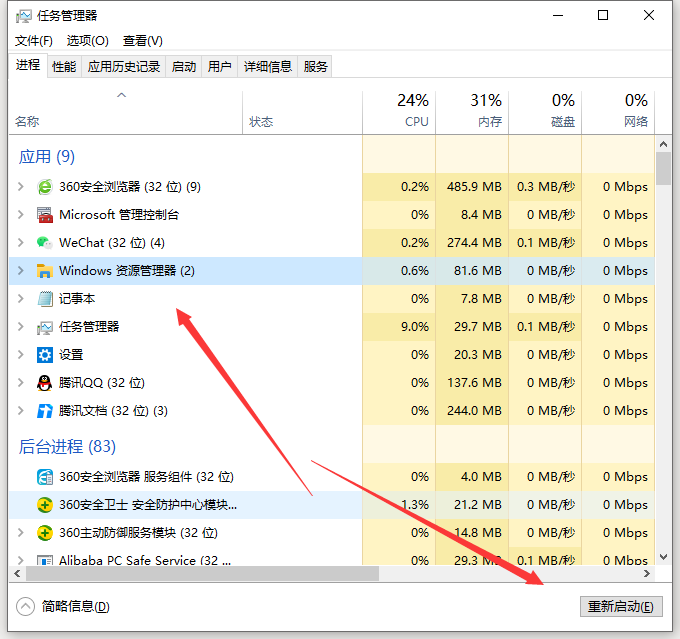
Task: Click the WeChat process icon
Action: (x=44, y=243)
